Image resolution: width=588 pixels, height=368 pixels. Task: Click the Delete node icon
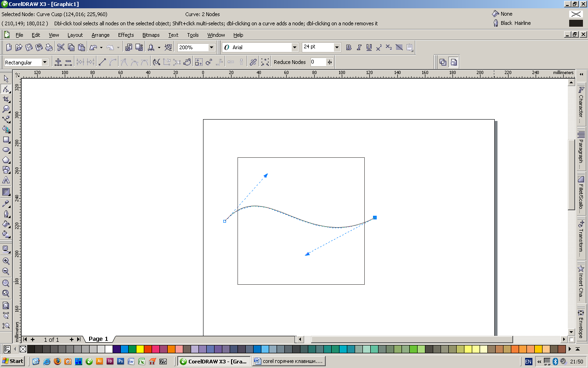coord(68,62)
